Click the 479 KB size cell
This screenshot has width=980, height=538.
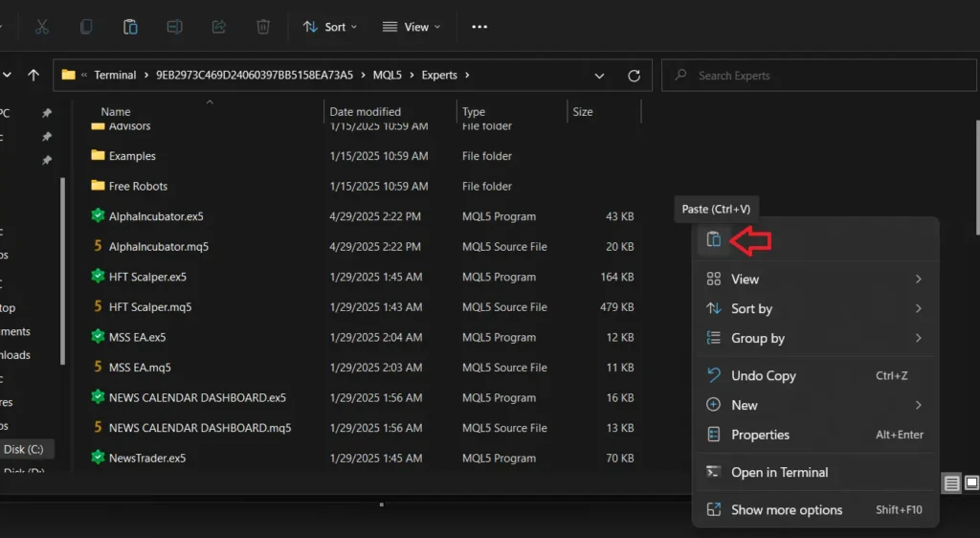[x=617, y=306]
